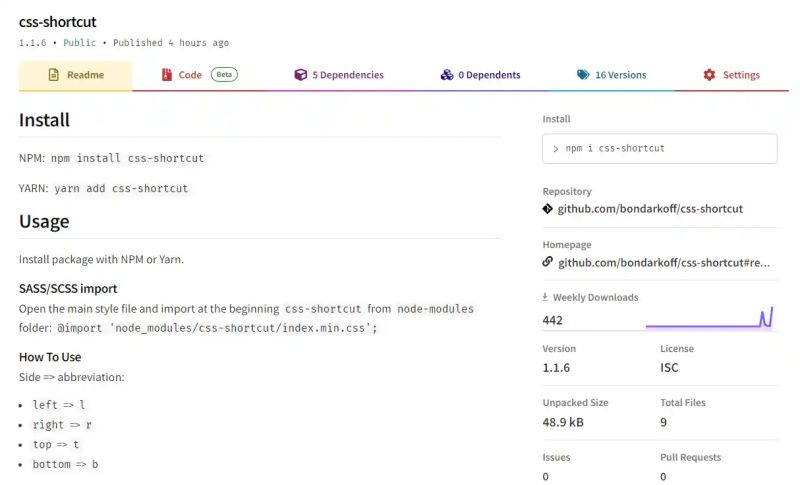Click the install command chevron prompt icon
Viewport: 800px width, 485px height.
(x=556, y=149)
